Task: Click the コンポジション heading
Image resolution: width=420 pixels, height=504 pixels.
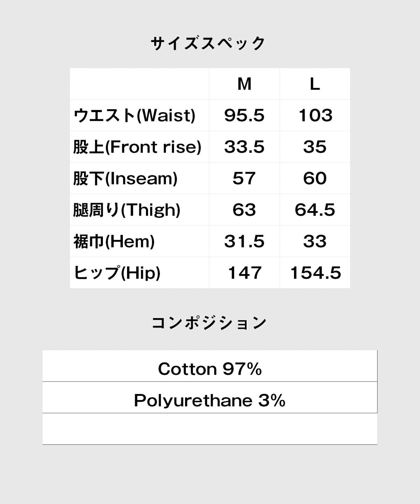Action: coord(209,323)
